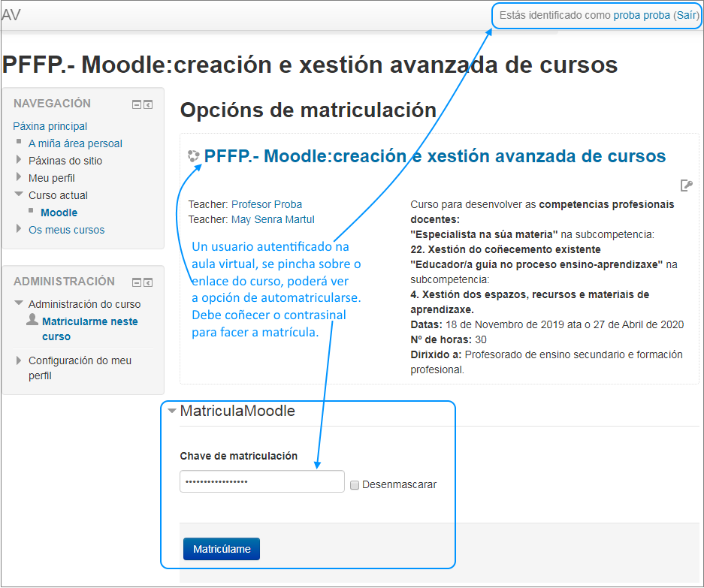Open teacher Profesor Proba's profile link

coord(266,204)
